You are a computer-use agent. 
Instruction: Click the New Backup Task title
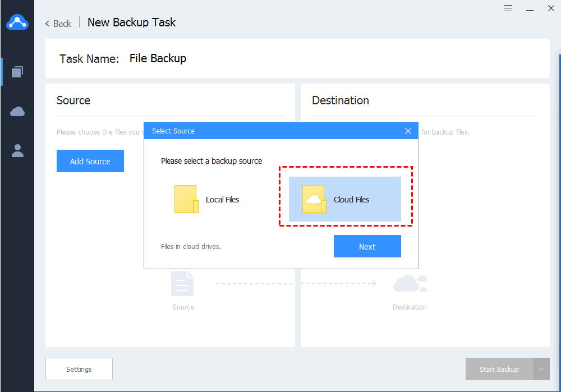pos(132,22)
